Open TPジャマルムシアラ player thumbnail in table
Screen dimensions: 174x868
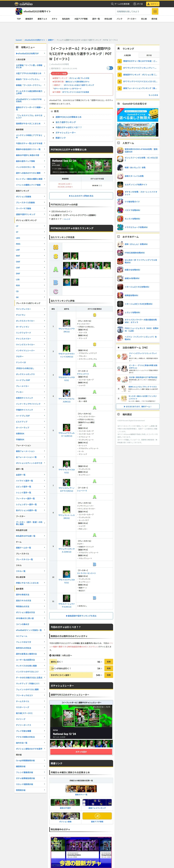[67, 323]
